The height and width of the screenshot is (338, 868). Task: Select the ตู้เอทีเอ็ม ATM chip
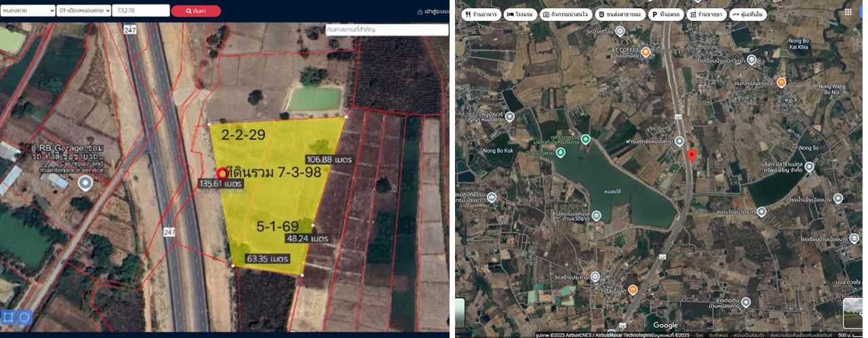click(748, 14)
